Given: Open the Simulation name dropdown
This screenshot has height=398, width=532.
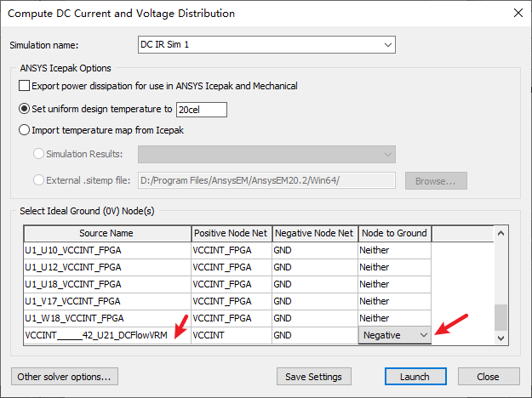Looking at the screenshot, I should pos(388,45).
